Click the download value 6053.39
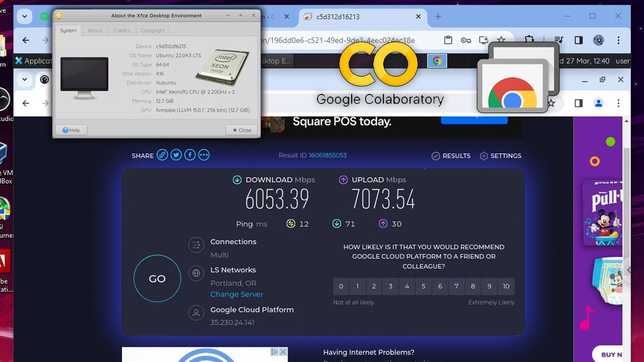 pos(277,199)
